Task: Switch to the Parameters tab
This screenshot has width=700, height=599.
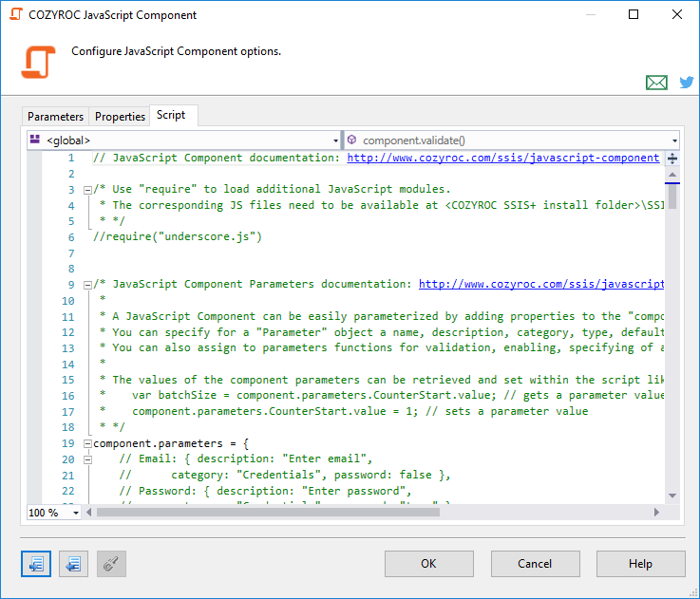Action: click(55, 117)
